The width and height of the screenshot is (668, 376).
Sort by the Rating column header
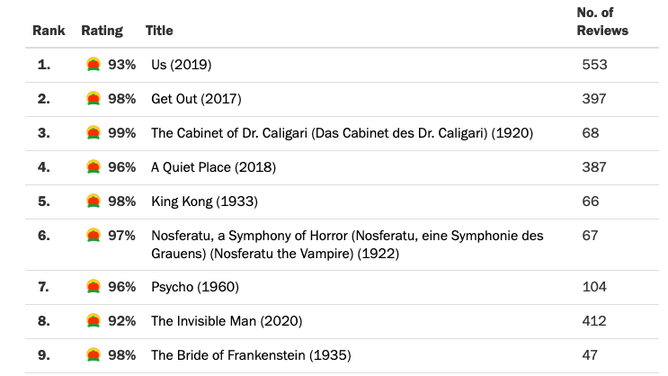102,31
